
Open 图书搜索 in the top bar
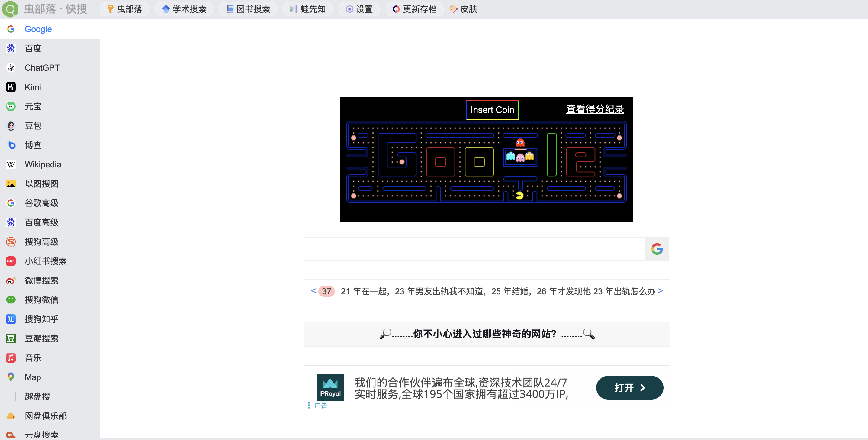pyautogui.click(x=248, y=9)
